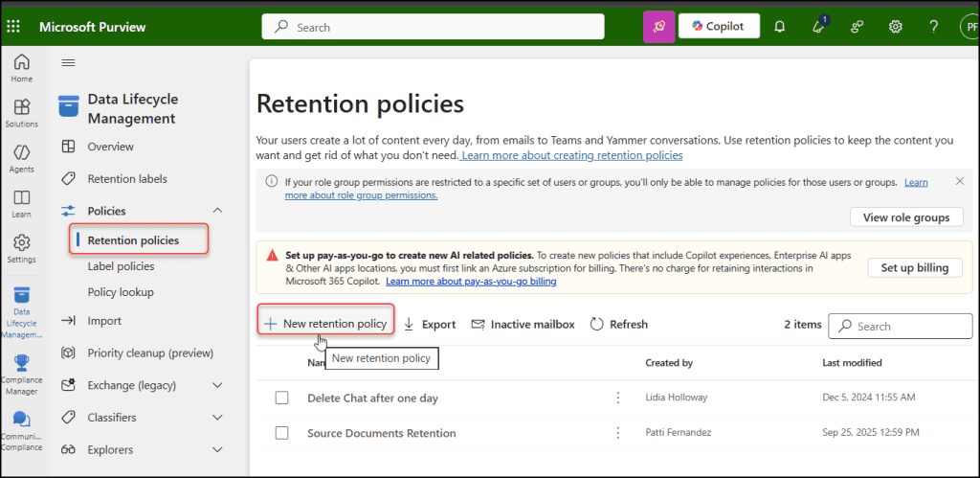Click the policies list search field
This screenshot has width=980, height=478.
coord(900,326)
